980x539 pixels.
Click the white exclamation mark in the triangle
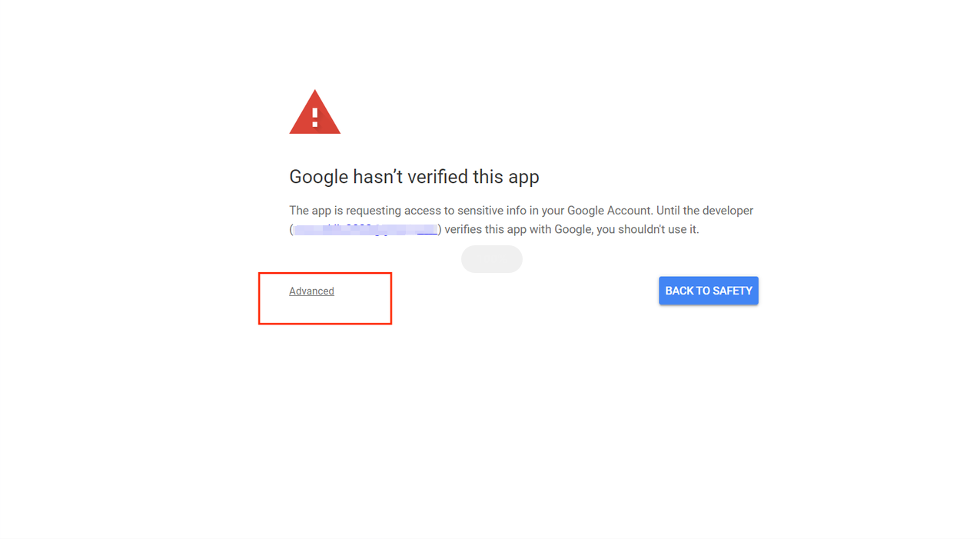click(x=314, y=117)
